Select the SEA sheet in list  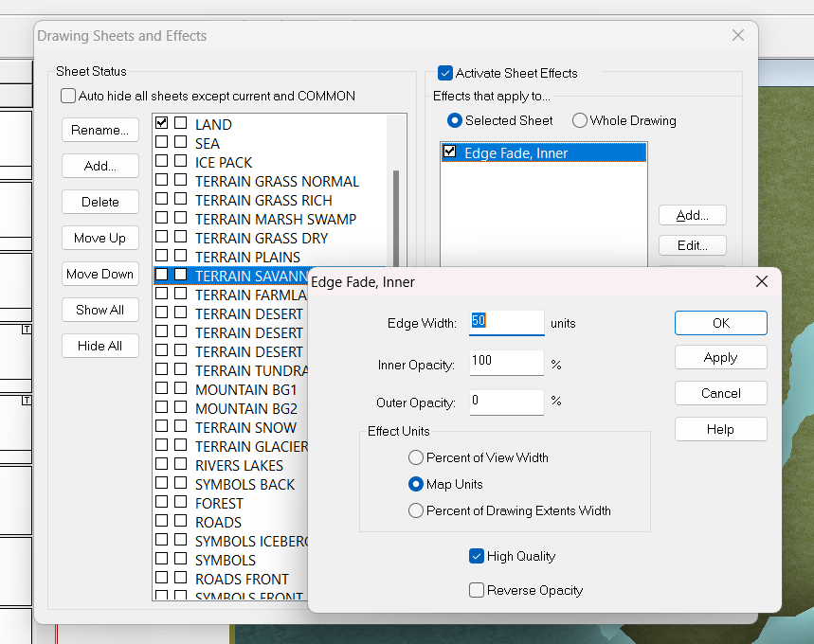pos(208,143)
